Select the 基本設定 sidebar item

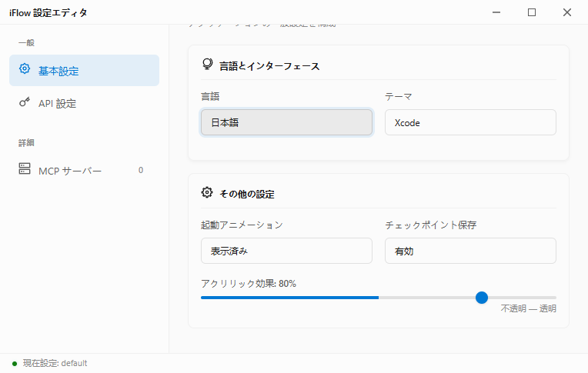point(84,71)
